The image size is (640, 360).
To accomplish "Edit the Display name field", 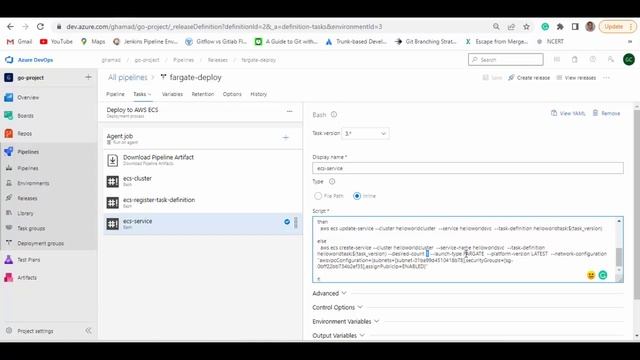I will [468, 168].
